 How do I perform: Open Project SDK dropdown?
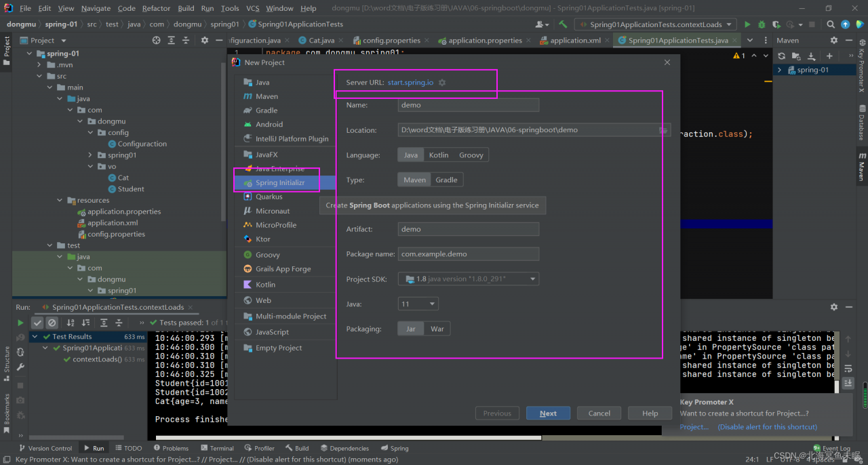(x=469, y=279)
